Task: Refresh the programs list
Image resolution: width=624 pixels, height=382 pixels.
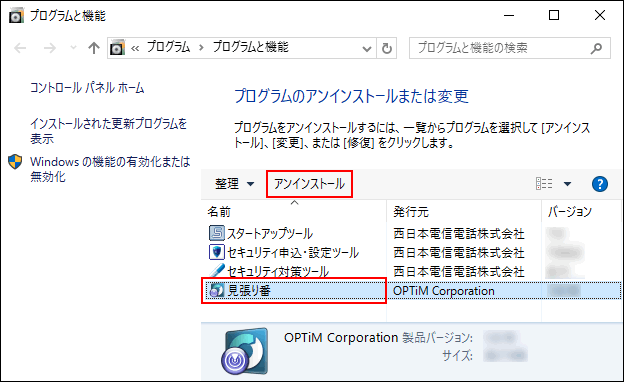Action: point(386,48)
